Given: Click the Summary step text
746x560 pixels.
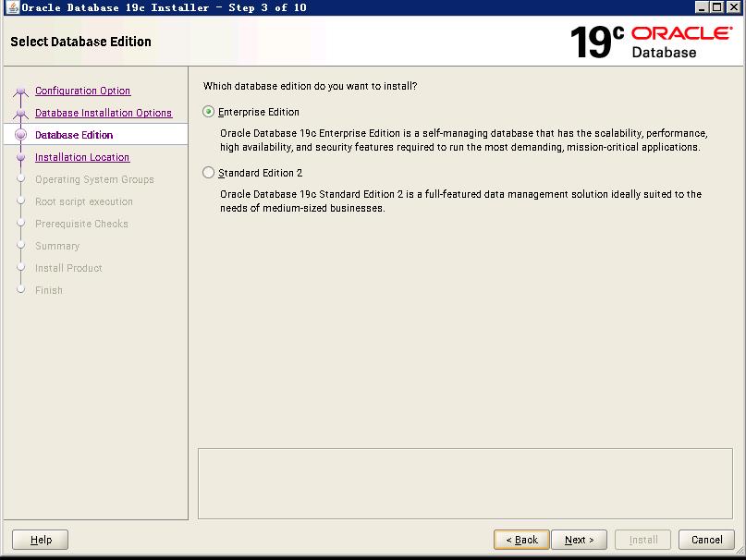Looking at the screenshot, I should coord(57,246).
